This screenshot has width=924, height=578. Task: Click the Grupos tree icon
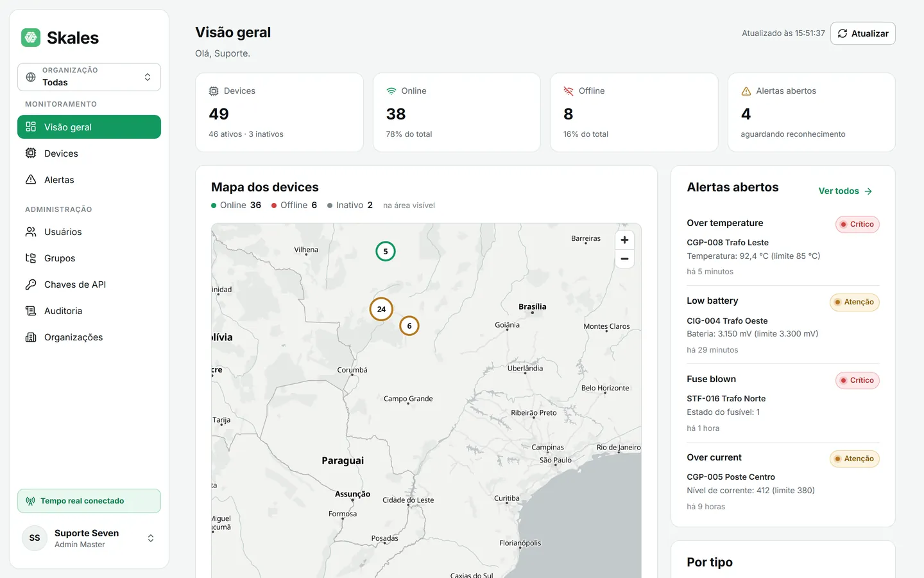pos(31,258)
